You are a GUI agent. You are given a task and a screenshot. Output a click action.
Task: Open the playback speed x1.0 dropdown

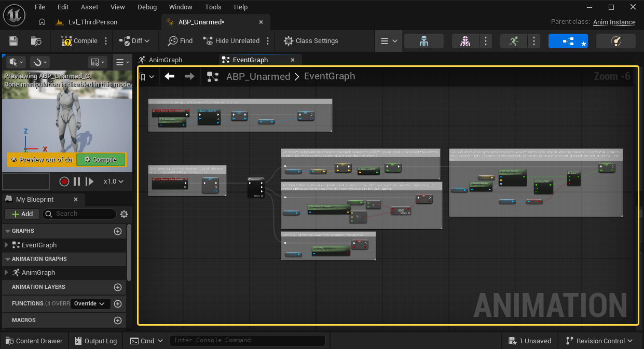114,182
